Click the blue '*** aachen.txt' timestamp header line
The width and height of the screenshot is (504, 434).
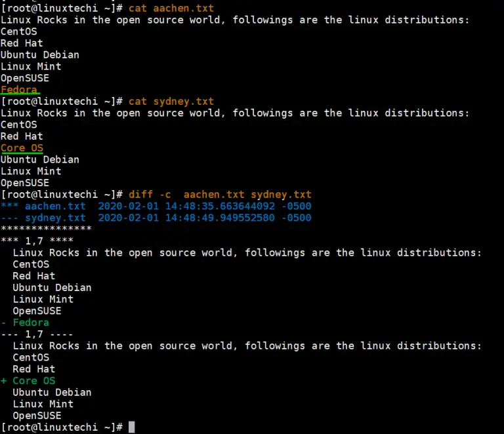156,206
